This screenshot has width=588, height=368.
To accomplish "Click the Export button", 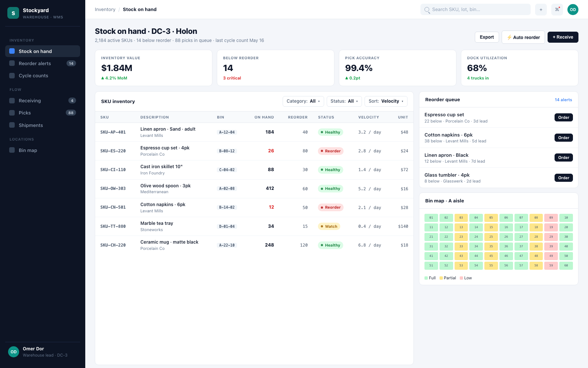I will [x=487, y=37].
